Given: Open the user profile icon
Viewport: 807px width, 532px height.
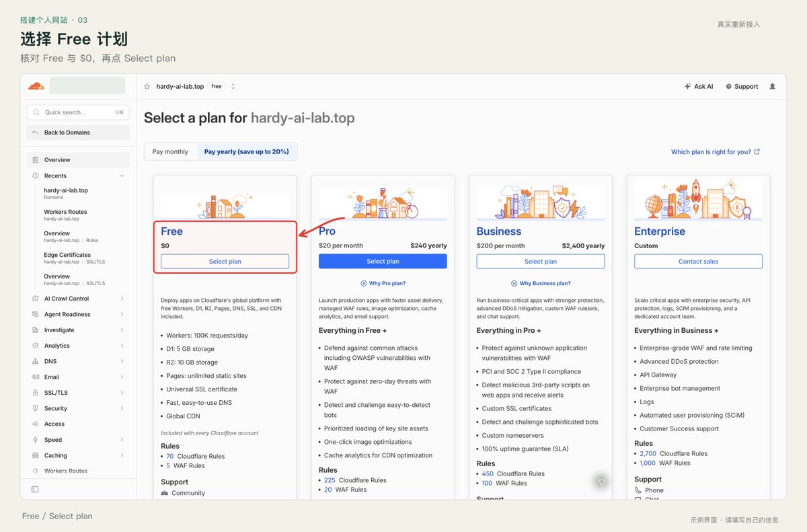Looking at the screenshot, I should [x=772, y=87].
